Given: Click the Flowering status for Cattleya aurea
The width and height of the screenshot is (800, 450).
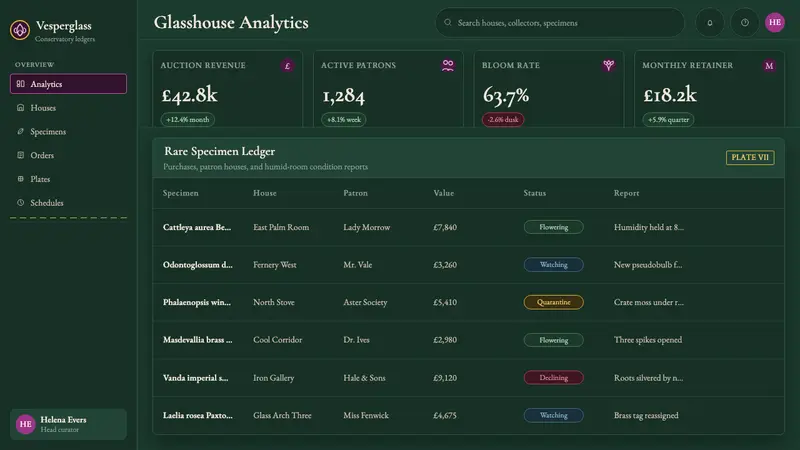Looking at the screenshot, I should click(554, 227).
